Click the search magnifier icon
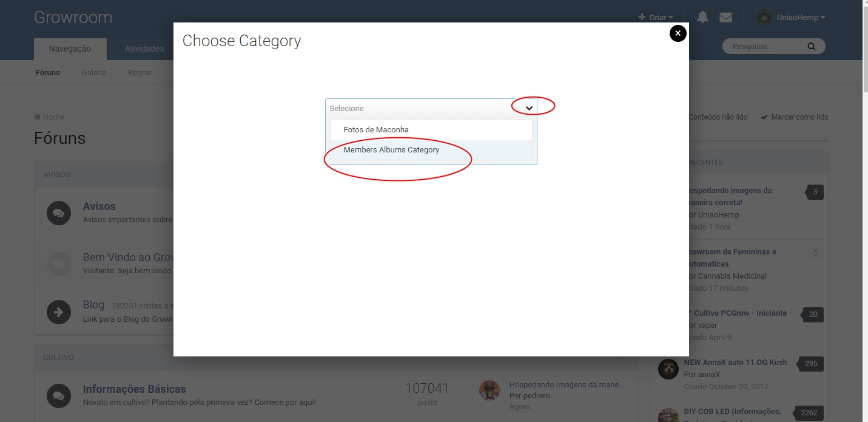Viewport: 868px width, 422px height. coord(812,47)
